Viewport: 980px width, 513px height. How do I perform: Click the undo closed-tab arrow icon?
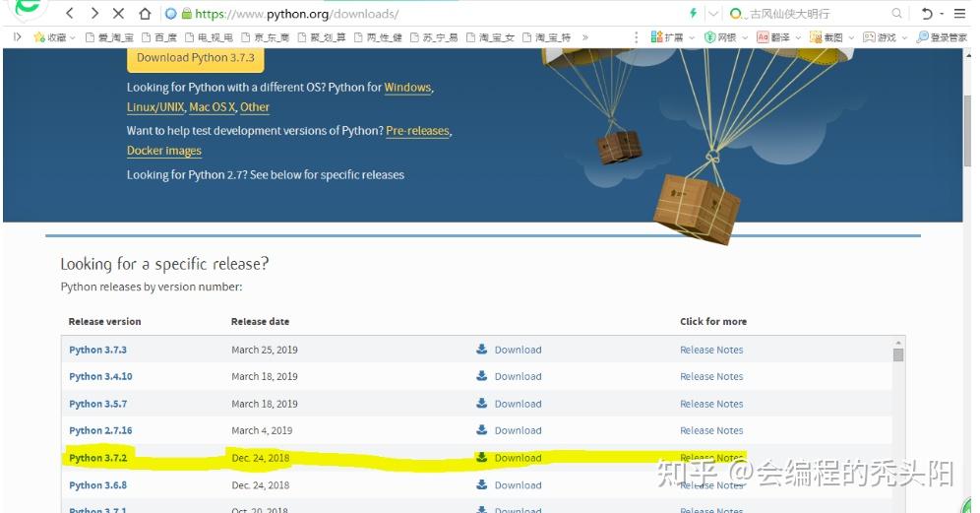click(x=928, y=13)
